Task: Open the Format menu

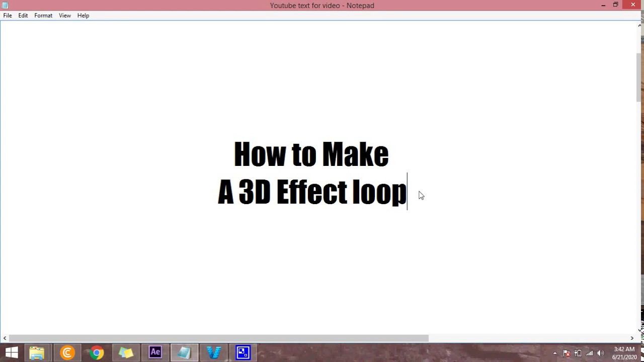Action: tap(43, 16)
